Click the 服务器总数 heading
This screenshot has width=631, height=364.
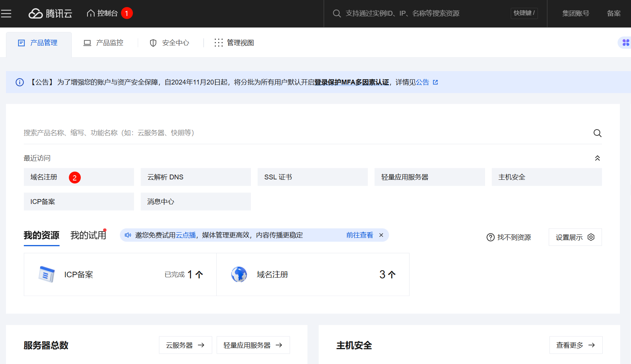(46, 345)
